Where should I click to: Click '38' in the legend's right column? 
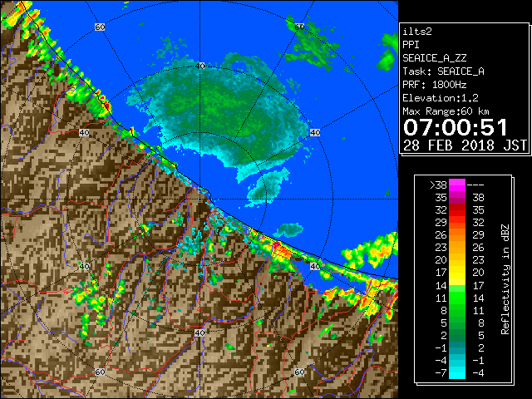[x=479, y=198]
